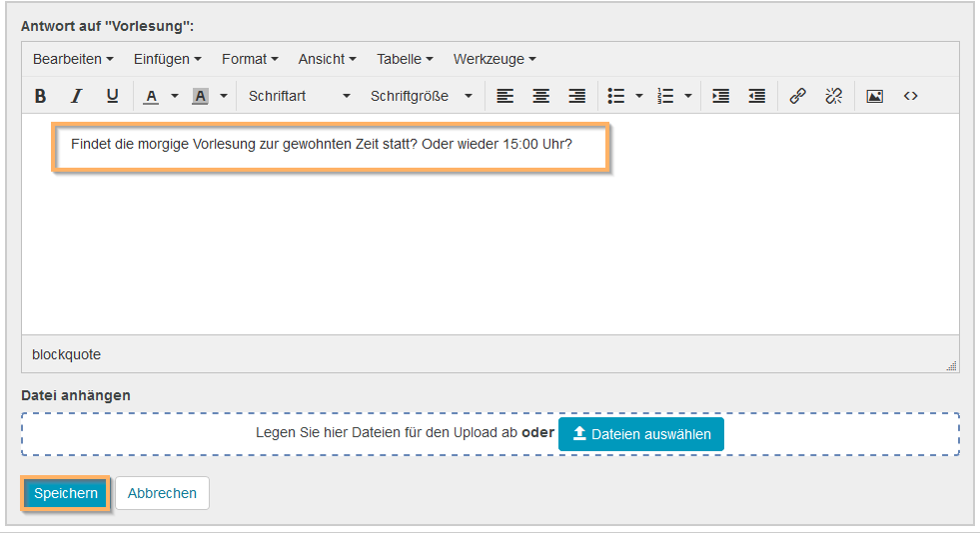Open the Schriftart font dropdown
Viewport: 980px width, 539px height.
(300, 96)
